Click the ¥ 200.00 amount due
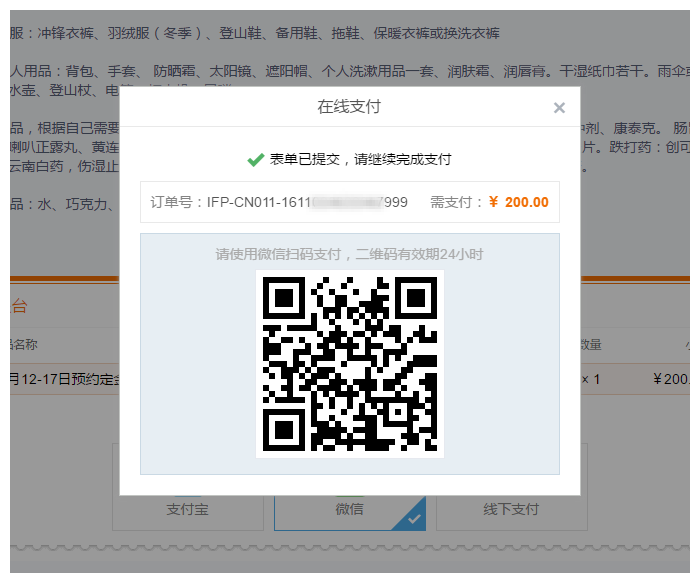 [519, 202]
